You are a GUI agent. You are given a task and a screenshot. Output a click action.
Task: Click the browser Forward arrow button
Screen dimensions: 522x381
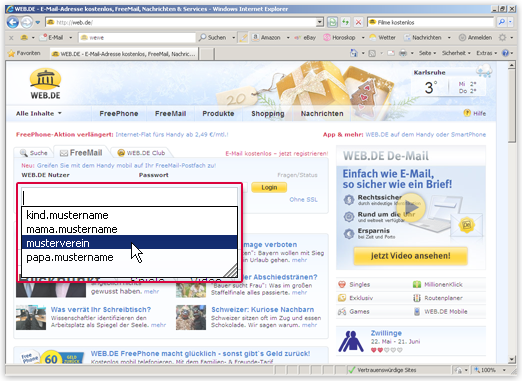[27, 22]
